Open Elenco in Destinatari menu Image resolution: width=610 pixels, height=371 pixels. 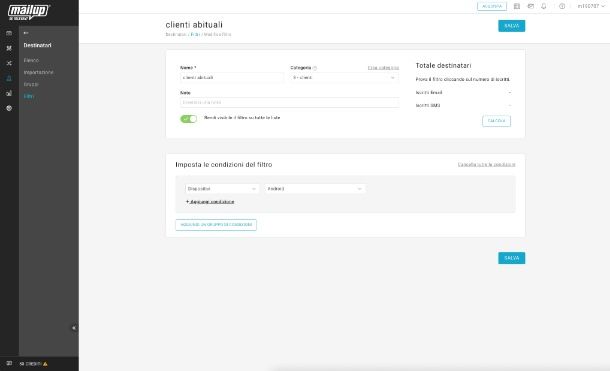[x=31, y=60]
